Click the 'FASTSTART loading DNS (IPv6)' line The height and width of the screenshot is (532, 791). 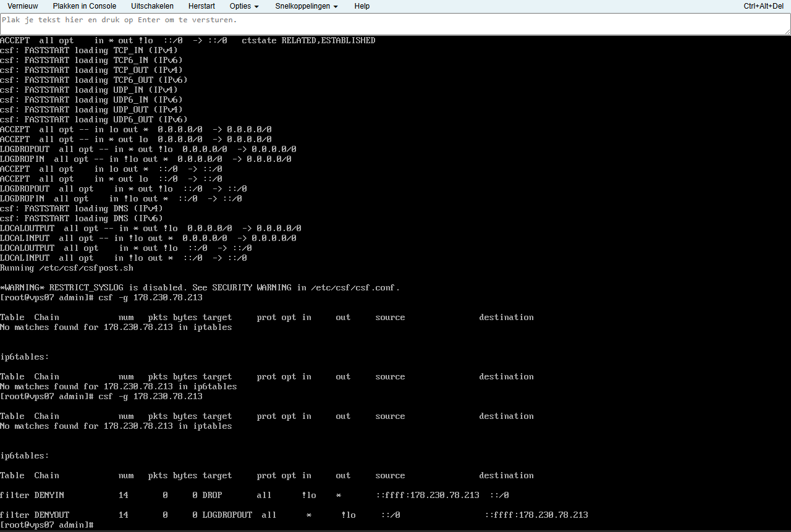click(x=81, y=218)
